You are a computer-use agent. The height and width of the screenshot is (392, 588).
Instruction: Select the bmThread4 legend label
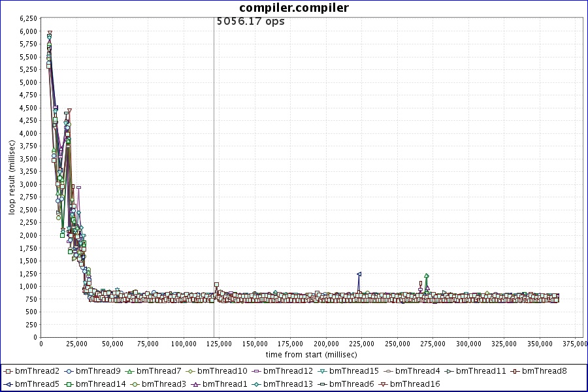pos(417,371)
